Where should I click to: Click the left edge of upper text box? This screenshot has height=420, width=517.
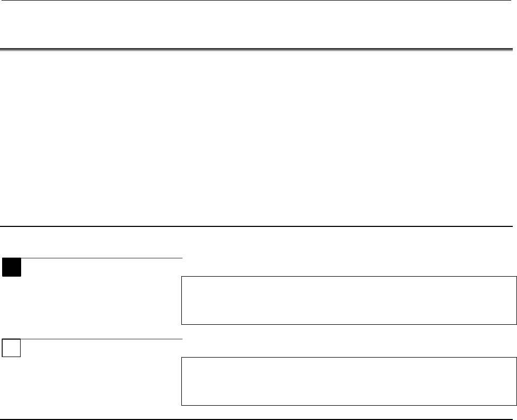point(182,300)
